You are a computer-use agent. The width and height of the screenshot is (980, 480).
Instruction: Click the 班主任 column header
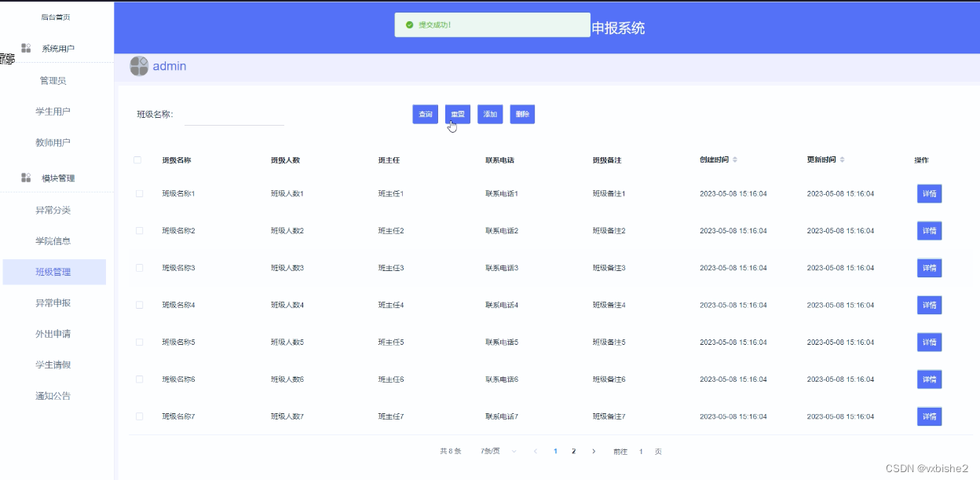pyautogui.click(x=389, y=160)
